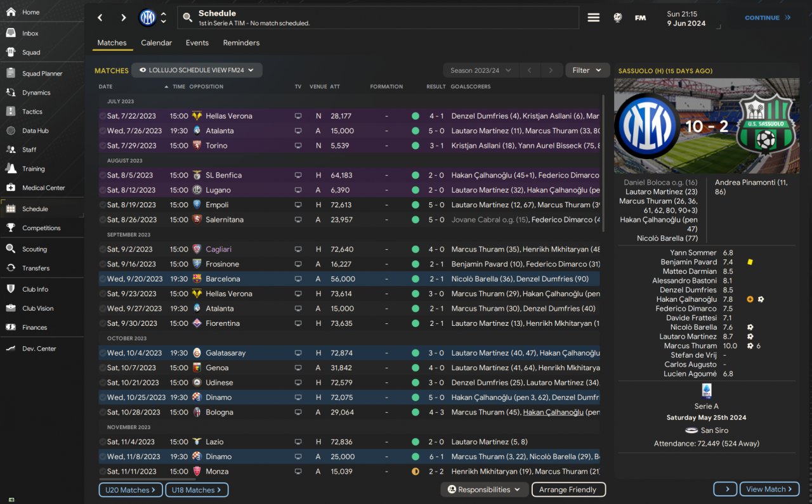Click the search field showing Schedule
The image size is (812, 504).
(378, 18)
